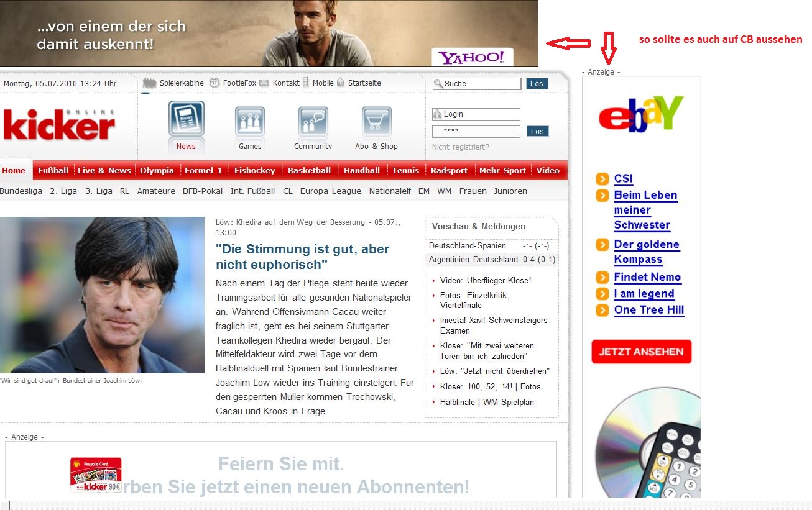
Task: Click the ebay logo in sidebar ad
Action: 641,113
